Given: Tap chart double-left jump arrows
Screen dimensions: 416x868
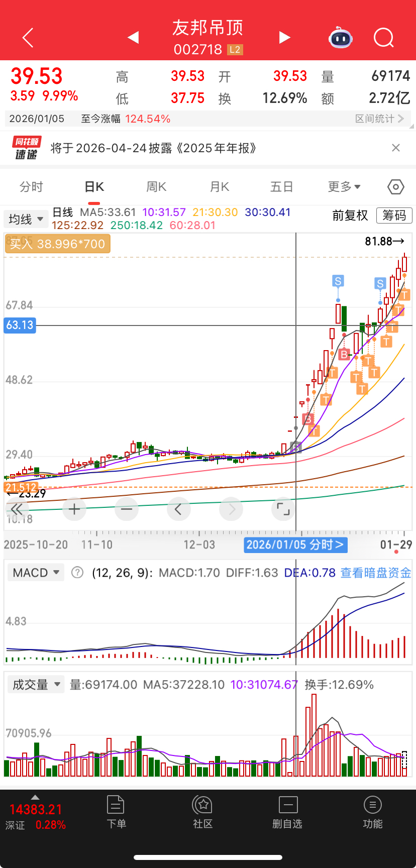Looking at the screenshot, I should click(17, 509).
